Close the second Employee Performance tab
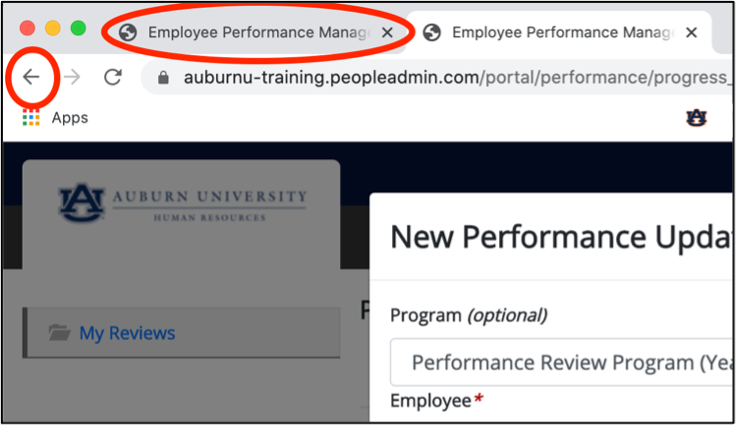This screenshot has height=427, width=739. click(x=691, y=33)
